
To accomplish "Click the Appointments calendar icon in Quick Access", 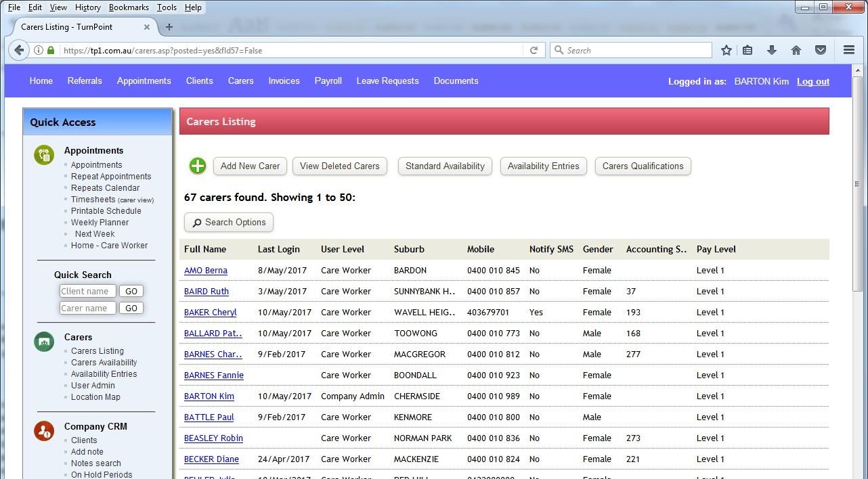I will tap(43, 154).
